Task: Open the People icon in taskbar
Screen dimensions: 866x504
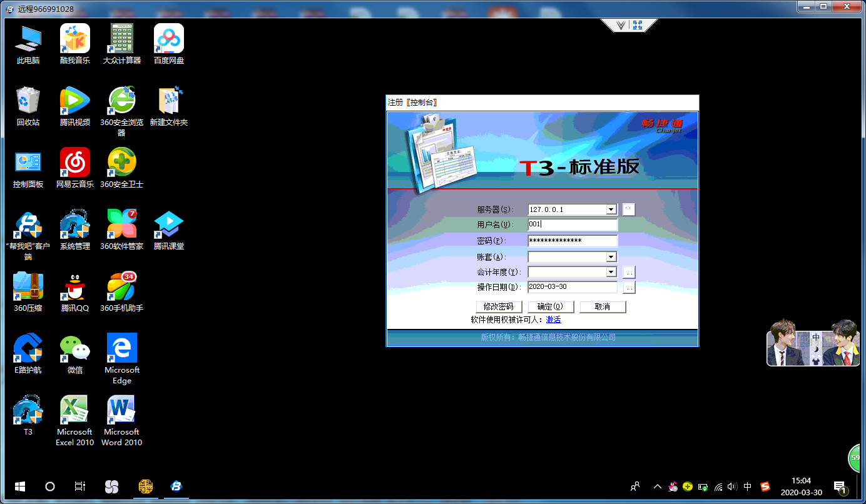Action: coord(635,486)
